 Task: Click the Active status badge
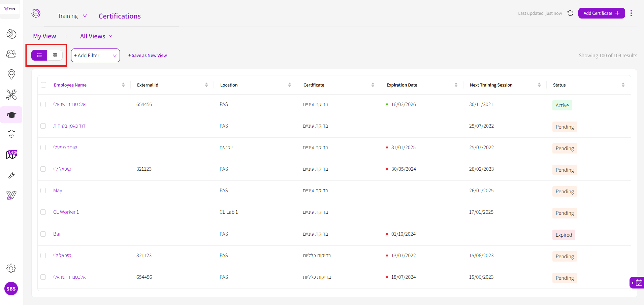click(x=562, y=105)
